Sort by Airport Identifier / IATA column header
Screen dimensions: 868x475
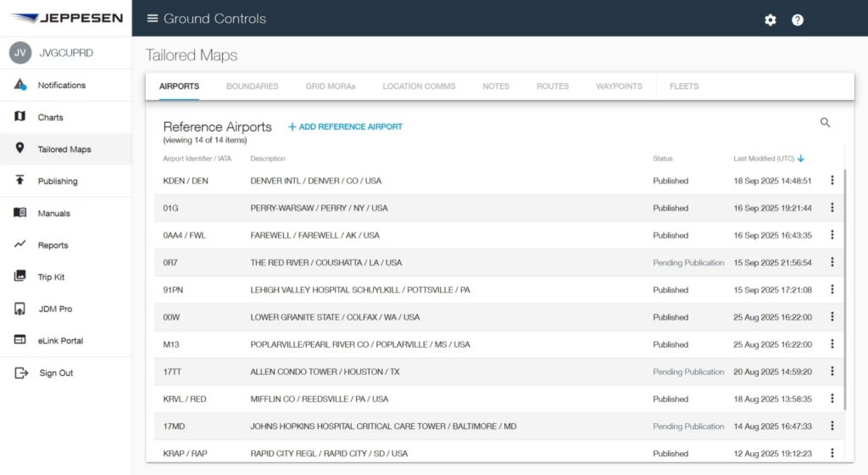197,159
